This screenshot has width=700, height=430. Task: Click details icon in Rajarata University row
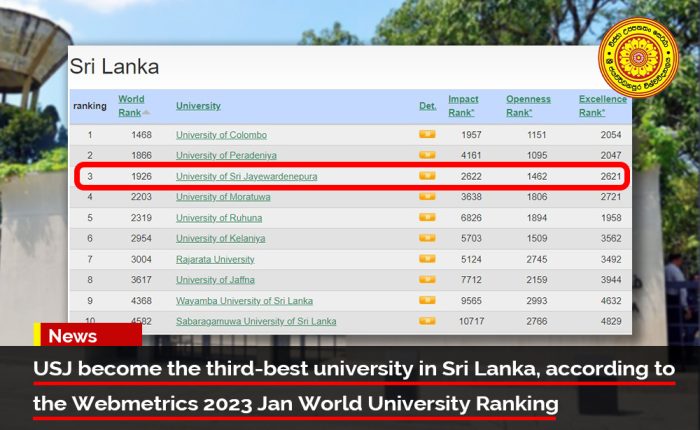[x=427, y=260]
